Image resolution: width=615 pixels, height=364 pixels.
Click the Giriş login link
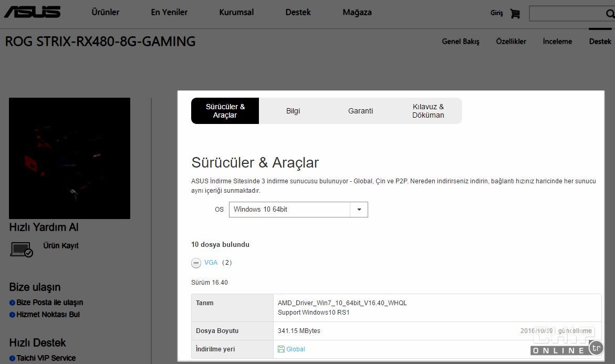click(496, 13)
